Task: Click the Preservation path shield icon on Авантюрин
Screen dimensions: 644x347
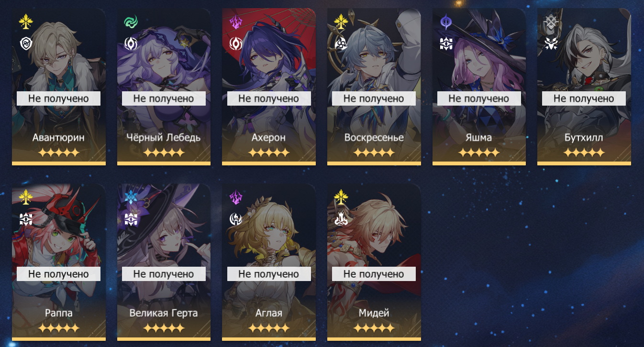Action: pos(25,43)
